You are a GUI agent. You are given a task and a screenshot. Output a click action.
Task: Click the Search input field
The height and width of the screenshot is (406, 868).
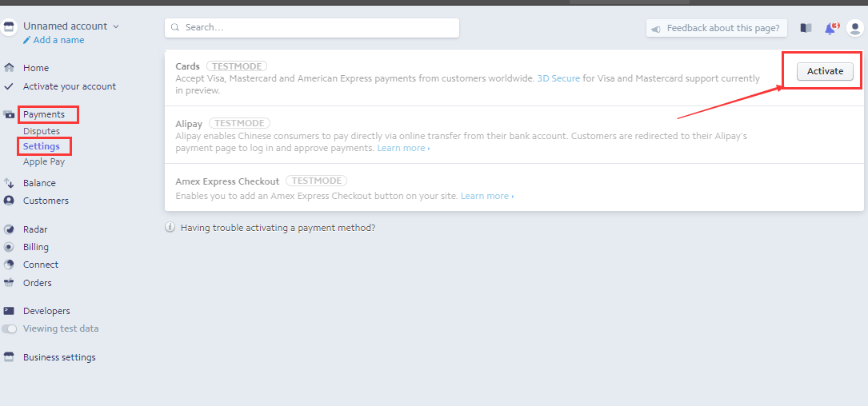[x=312, y=27]
